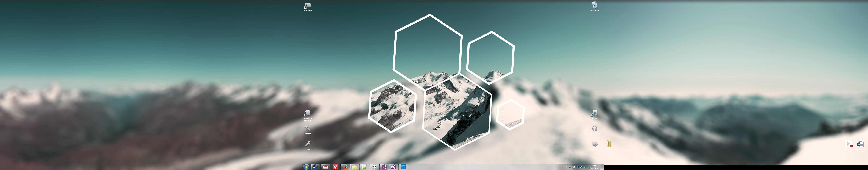Open the Windows Start menu
868x170 pixels.
[x=306, y=167]
